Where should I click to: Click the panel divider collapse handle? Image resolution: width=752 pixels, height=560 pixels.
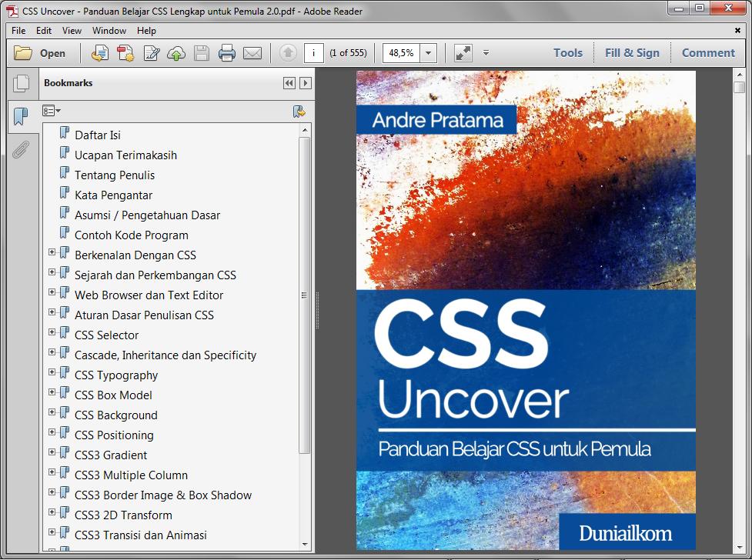pos(317,310)
